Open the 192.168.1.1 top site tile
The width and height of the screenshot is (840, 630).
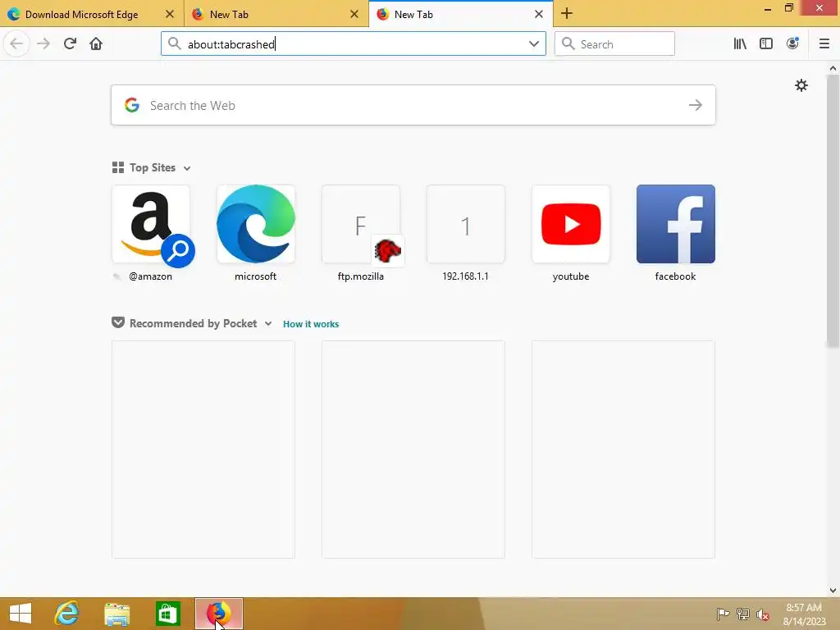466,224
